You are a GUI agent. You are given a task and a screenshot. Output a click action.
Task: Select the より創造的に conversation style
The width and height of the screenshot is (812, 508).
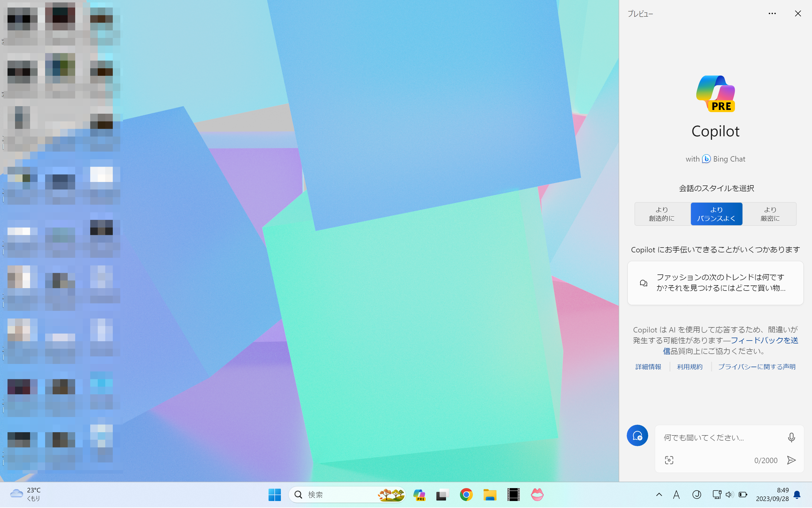pos(662,214)
